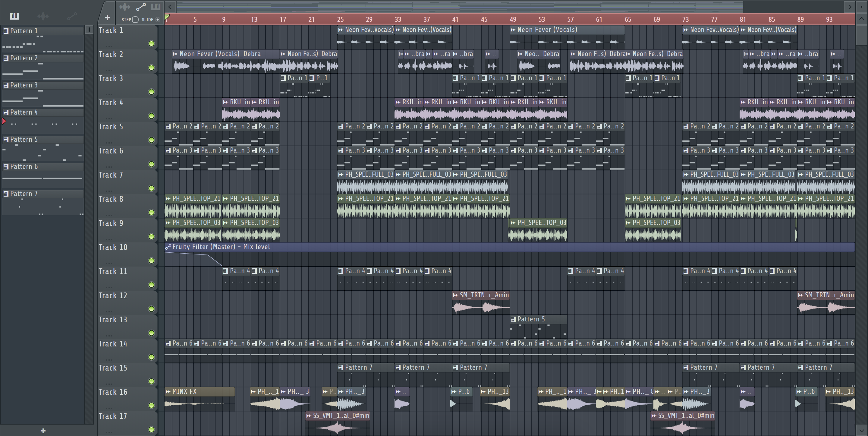
Task: Show audio clips in the picker panel
Action: click(x=43, y=16)
